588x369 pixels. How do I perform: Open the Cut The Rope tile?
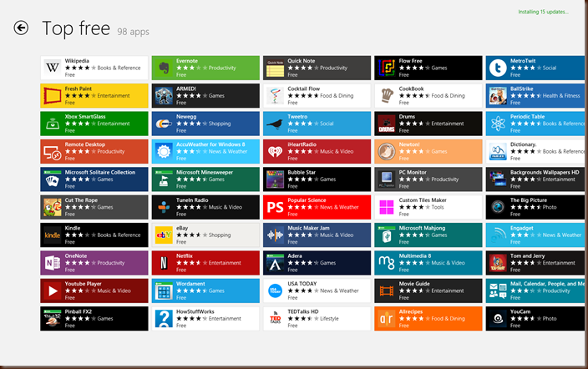[94, 207]
